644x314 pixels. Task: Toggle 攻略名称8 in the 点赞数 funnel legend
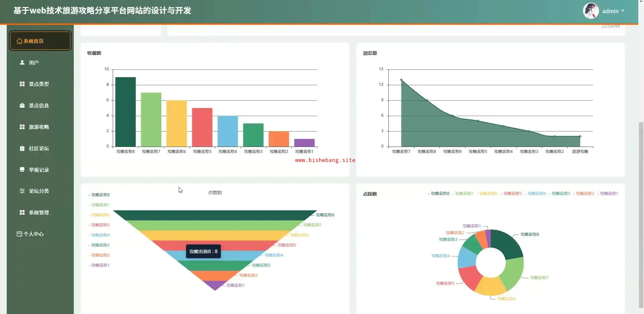(x=99, y=195)
